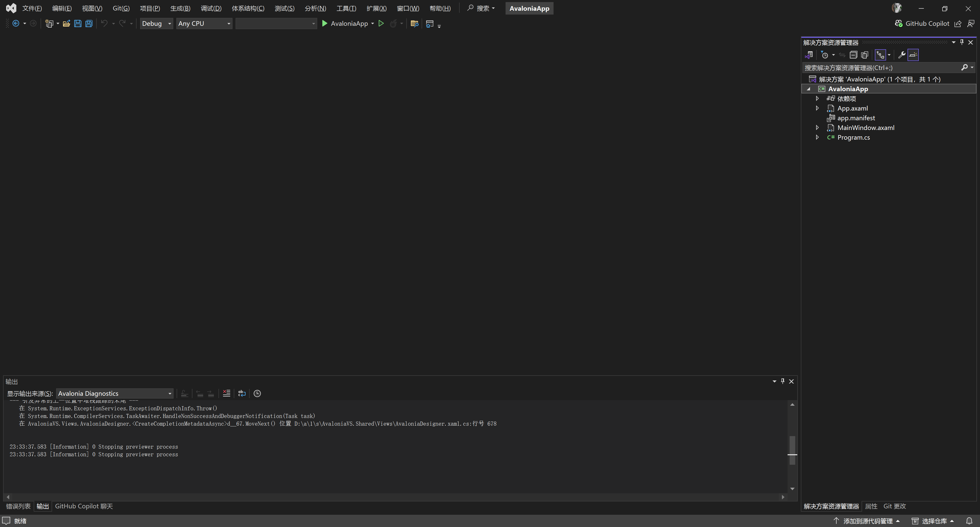
Task: Open the 工具(T) menu
Action: pyautogui.click(x=346, y=8)
